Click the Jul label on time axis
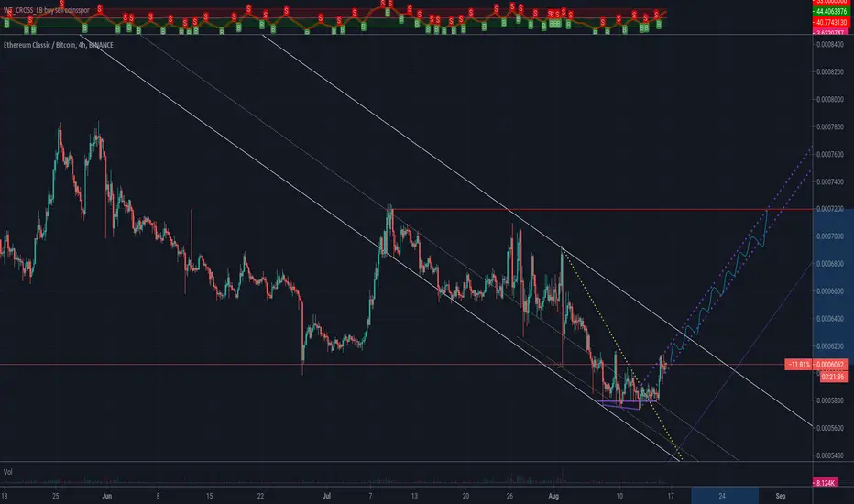This screenshot has width=854, height=504. pos(326,496)
